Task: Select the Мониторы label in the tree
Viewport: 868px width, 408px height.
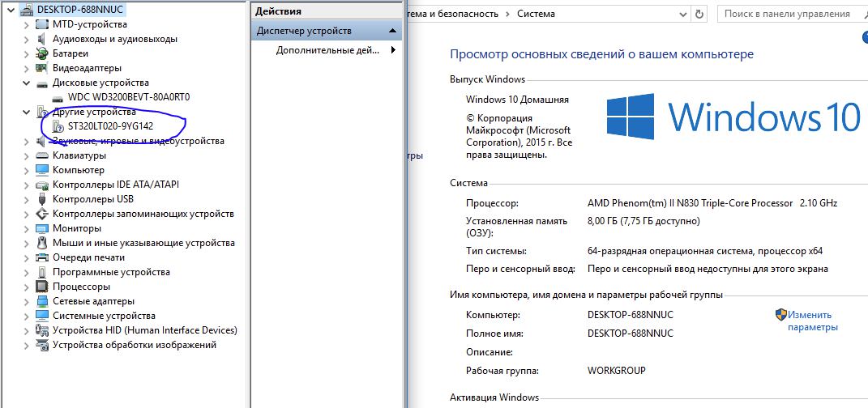Action: click(77, 228)
